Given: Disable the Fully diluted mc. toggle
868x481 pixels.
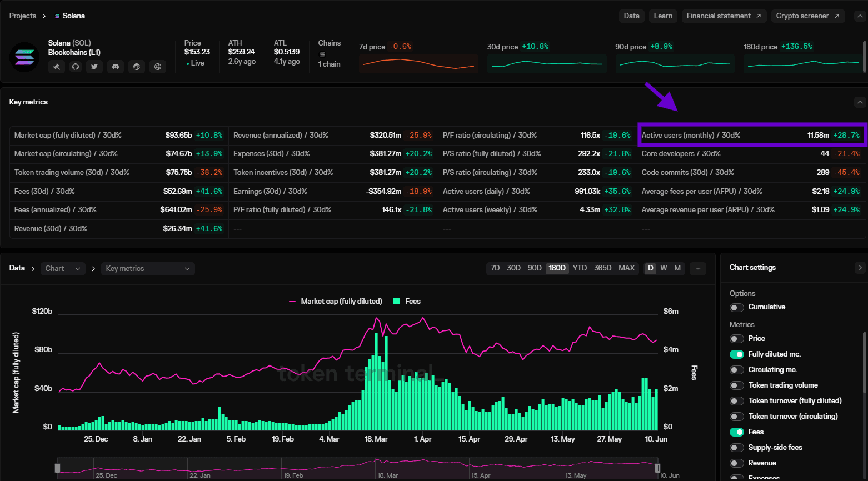Looking at the screenshot, I should point(737,354).
